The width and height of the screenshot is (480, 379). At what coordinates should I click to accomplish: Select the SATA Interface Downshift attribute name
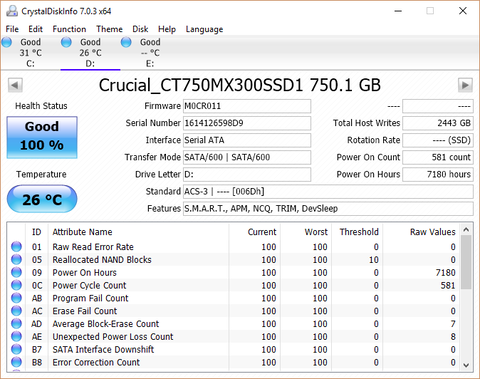pyautogui.click(x=103, y=350)
